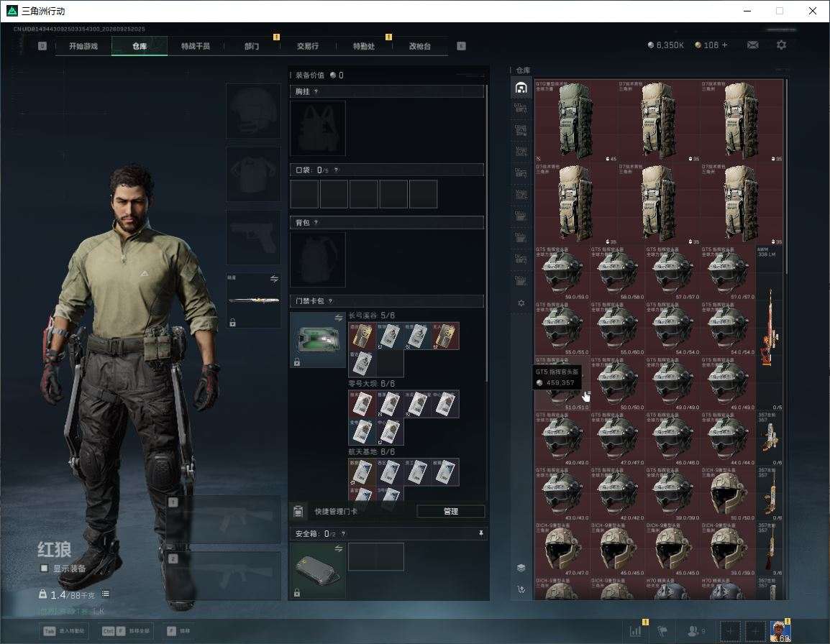Select the empty chest rig slot
The width and height of the screenshot is (830, 644).
tap(318, 128)
